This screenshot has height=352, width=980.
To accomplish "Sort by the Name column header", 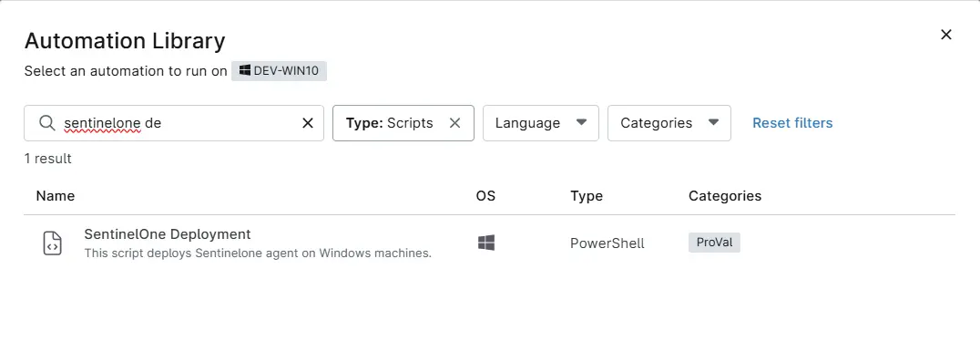I will (x=55, y=196).
